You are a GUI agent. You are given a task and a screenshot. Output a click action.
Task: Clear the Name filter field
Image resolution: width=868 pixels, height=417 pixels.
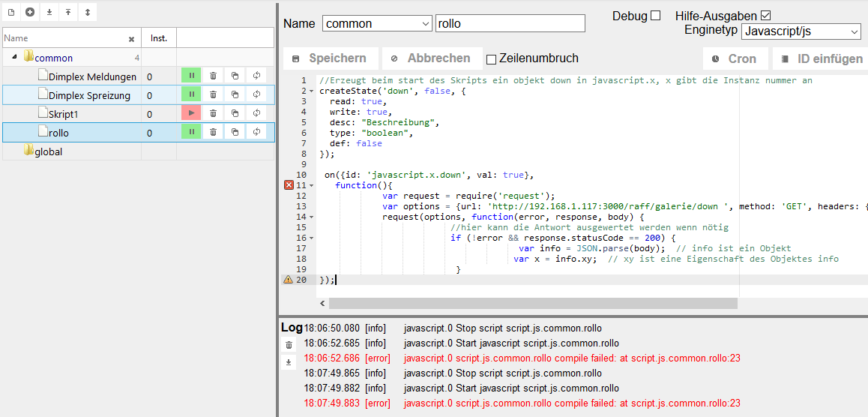pyautogui.click(x=131, y=39)
